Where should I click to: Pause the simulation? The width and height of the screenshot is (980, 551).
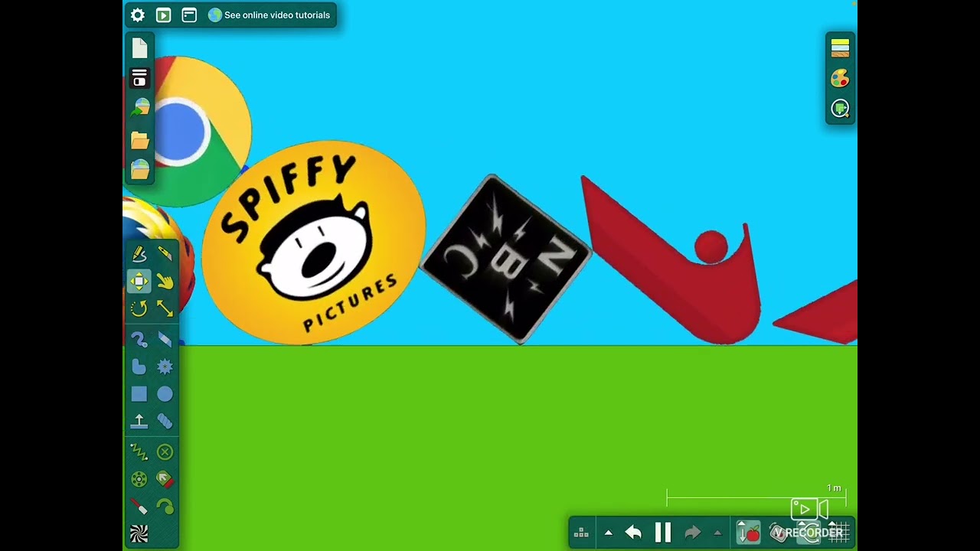pyautogui.click(x=663, y=533)
